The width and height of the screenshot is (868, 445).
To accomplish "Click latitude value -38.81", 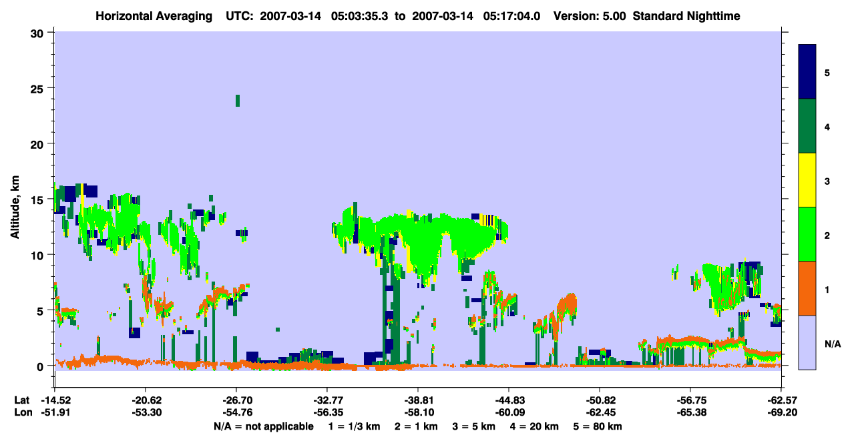I will [x=418, y=400].
